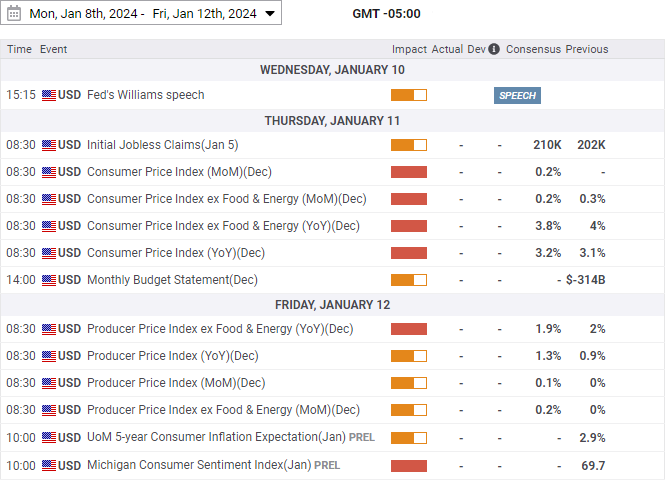The height and width of the screenshot is (480, 665).
Task: Click US flag icon on Initial Jobless Claims row
Action: [x=49, y=145]
